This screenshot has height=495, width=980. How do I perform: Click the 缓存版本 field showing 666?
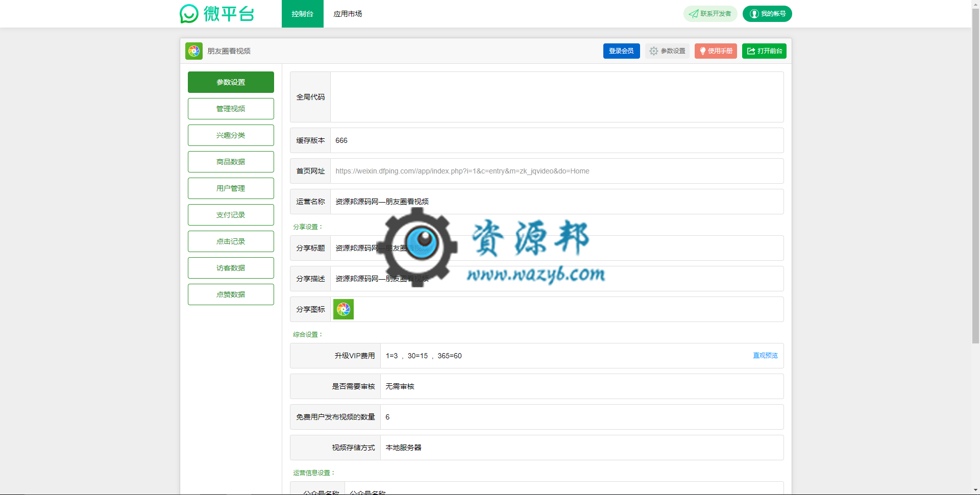[557, 140]
